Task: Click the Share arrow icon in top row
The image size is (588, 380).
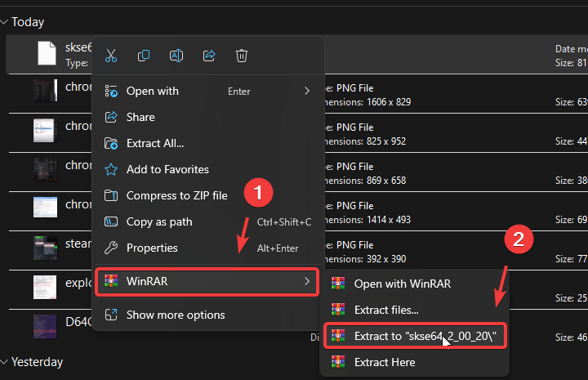Action: 209,56
